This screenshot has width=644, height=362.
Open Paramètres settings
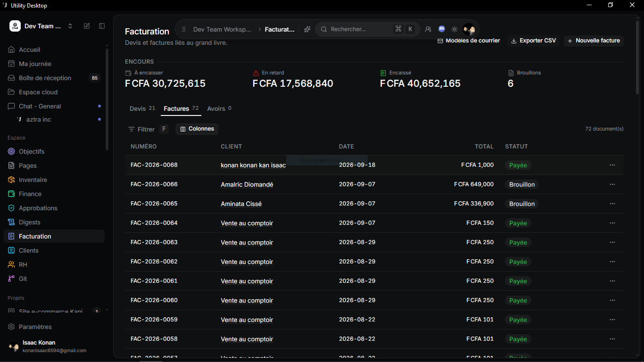coord(54,327)
